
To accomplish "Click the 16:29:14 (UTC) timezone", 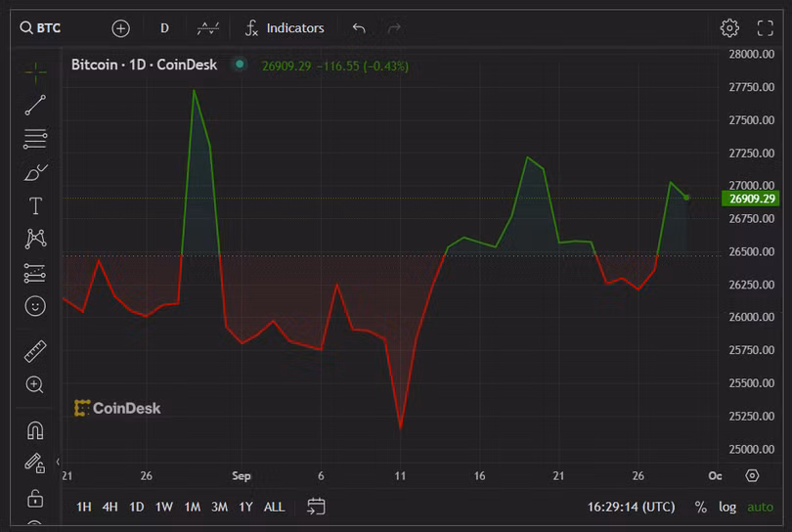I will point(631,507).
